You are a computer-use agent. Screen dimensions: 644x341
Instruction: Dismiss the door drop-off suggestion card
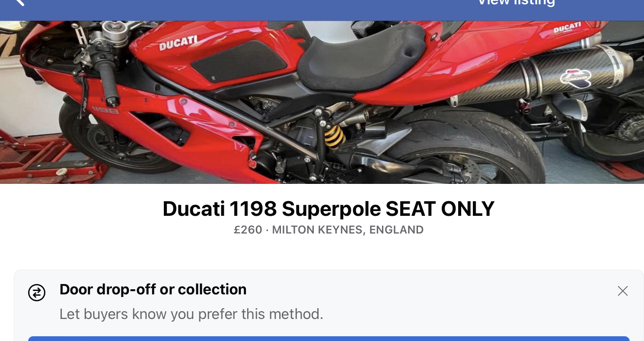pyautogui.click(x=622, y=291)
